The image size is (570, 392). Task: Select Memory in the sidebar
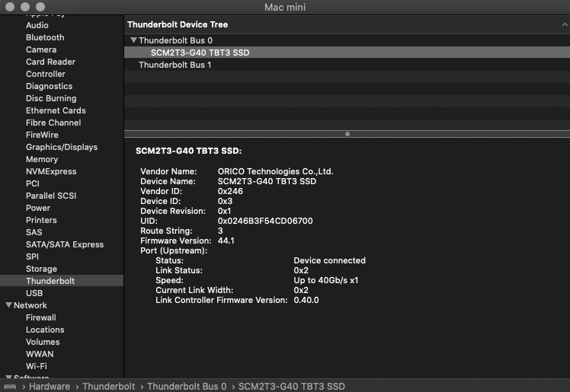[x=42, y=159]
